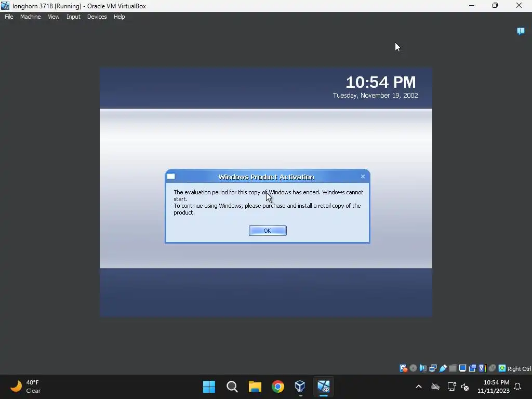Viewport: 532px width, 399px height.
Task: Click the optical disc indicator in status bar
Action: click(x=413, y=368)
